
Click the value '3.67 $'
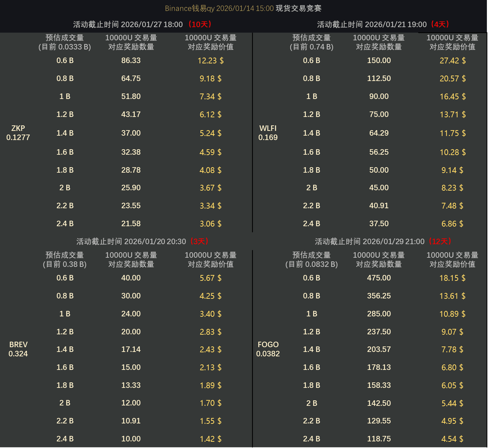(210, 188)
